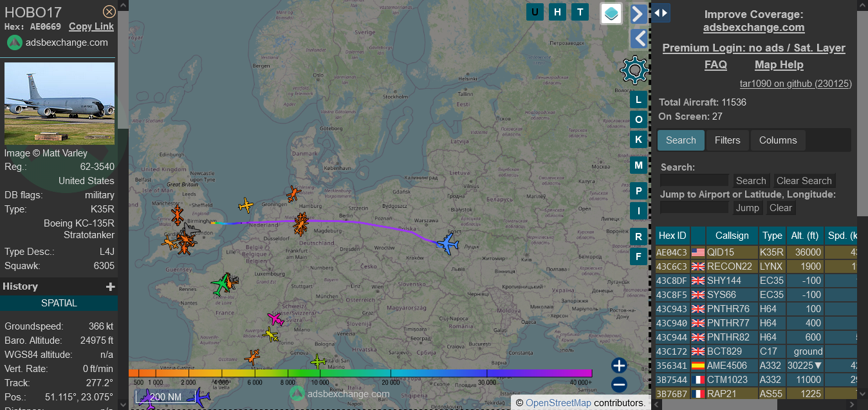The height and width of the screenshot is (410, 868).
Task: Open the adsbexchange.com Improve Coverage link
Action: pyautogui.click(x=753, y=27)
